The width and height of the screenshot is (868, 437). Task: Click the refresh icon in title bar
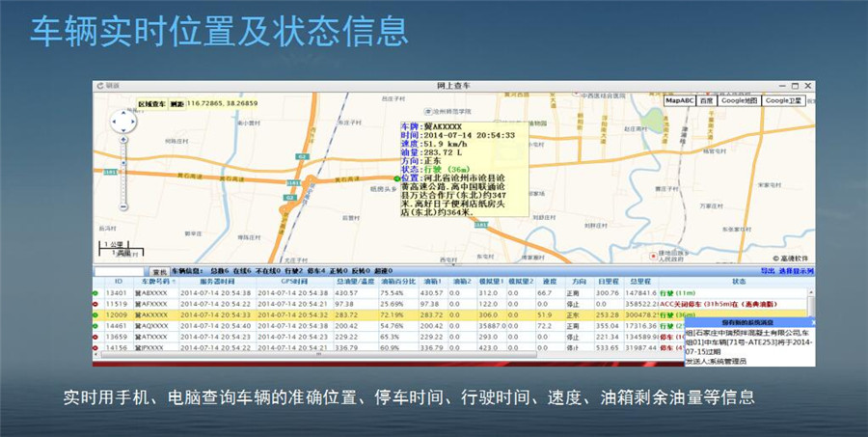99,86
